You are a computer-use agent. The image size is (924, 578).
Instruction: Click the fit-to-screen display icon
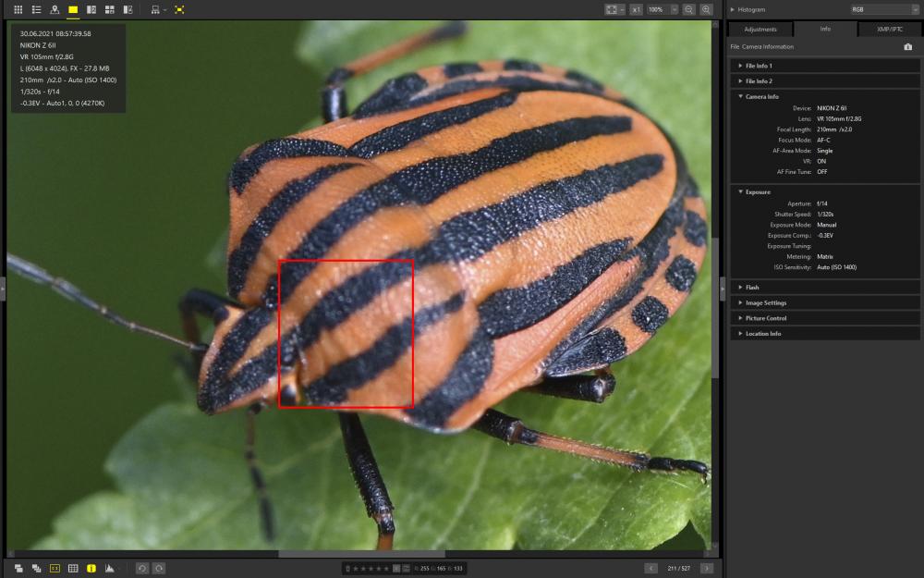612,9
